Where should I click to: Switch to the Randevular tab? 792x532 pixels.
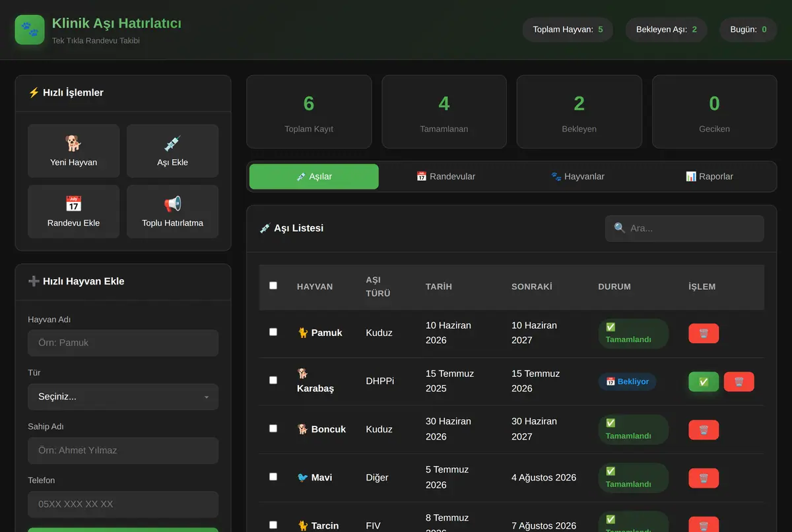click(x=445, y=176)
